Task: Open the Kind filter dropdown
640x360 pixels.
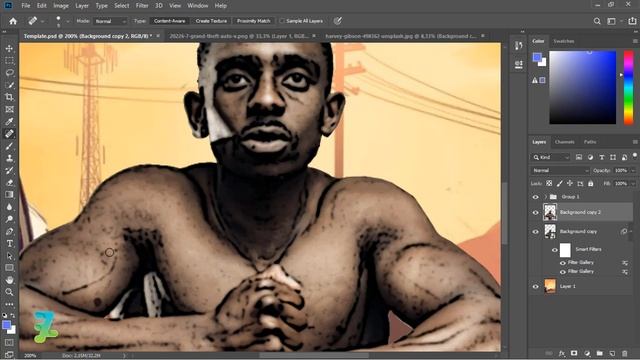Action: tap(551, 157)
